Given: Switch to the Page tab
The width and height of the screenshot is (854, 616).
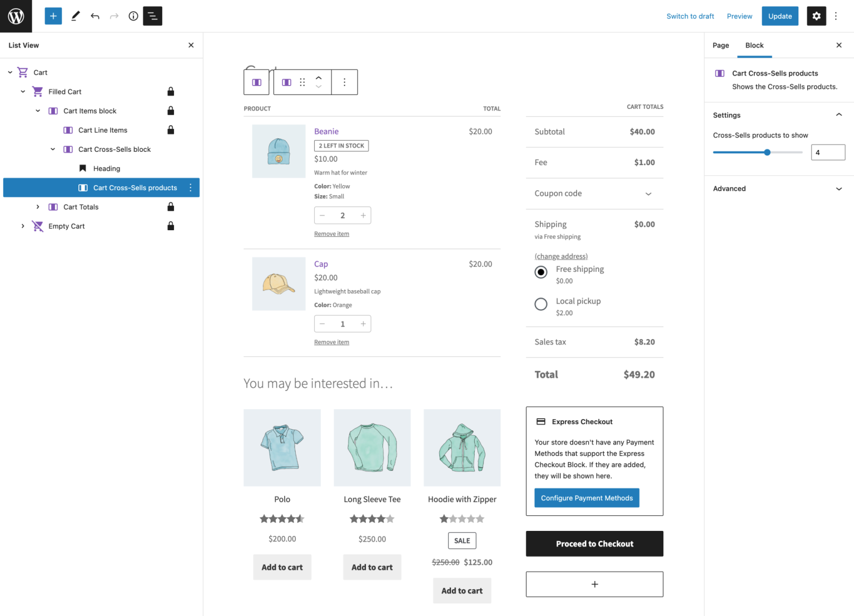Looking at the screenshot, I should coord(721,45).
